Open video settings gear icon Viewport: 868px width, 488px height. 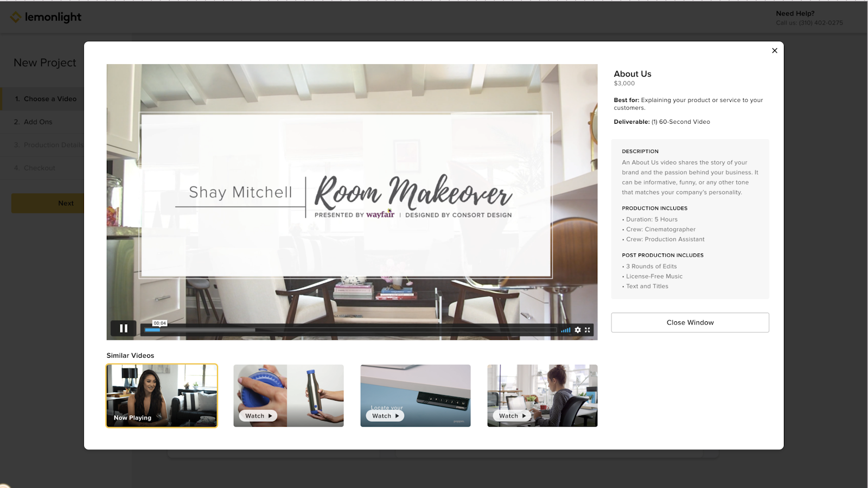click(578, 330)
